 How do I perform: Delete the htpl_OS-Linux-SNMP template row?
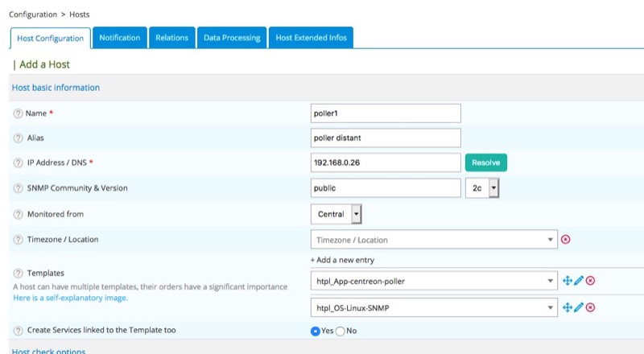pos(590,307)
